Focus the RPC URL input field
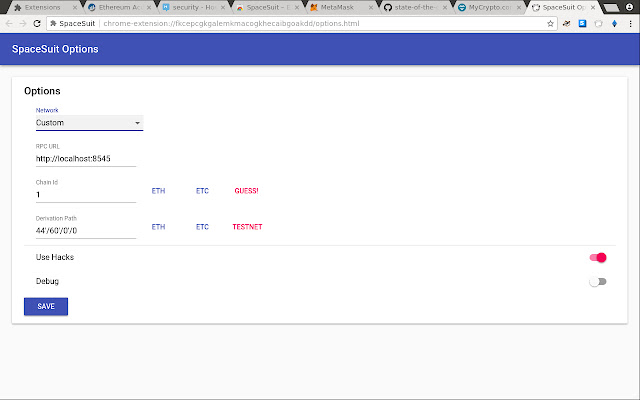The height and width of the screenshot is (400, 640). point(86,159)
